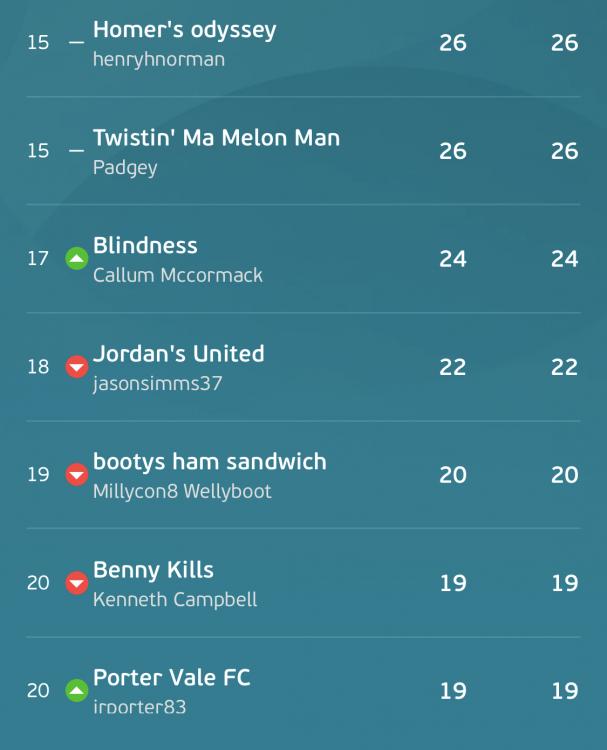Select Jordan's United team name
Viewport: 607px width, 750px height.
[178, 354]
